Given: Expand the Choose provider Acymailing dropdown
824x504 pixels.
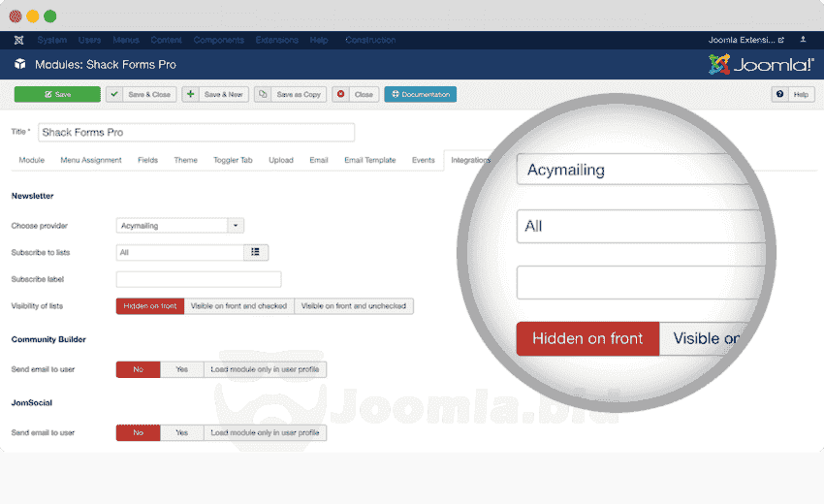Looking at the screenshot, I should [x=236, y=226].
